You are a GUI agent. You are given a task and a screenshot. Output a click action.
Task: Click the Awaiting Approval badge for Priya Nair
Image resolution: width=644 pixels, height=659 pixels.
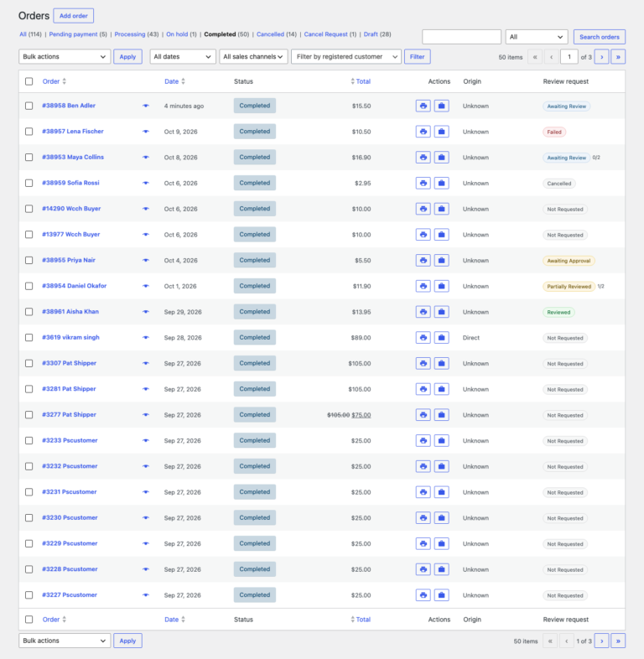coord(569,261)
